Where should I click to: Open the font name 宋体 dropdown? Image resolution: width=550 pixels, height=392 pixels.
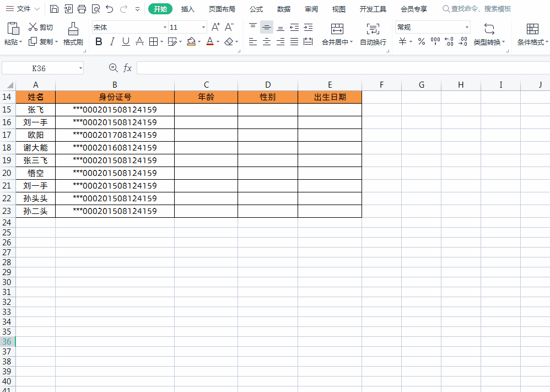pos(165,28)
